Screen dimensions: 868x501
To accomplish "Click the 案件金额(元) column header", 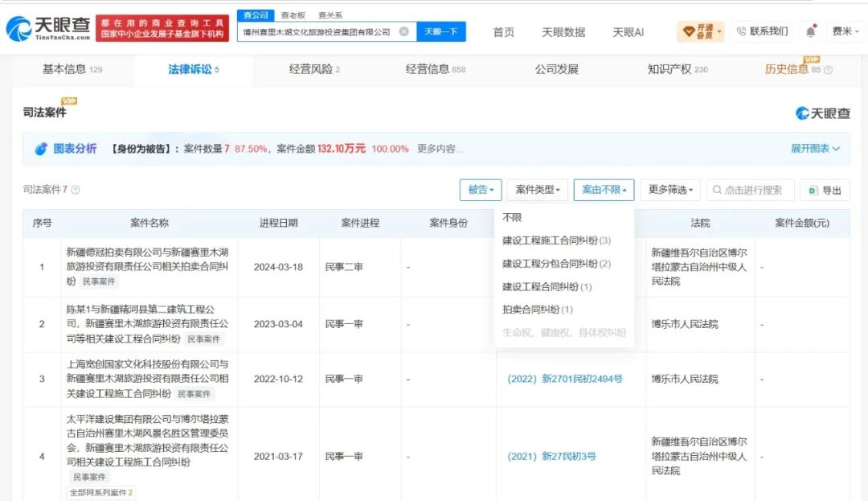I will (801, 223).
